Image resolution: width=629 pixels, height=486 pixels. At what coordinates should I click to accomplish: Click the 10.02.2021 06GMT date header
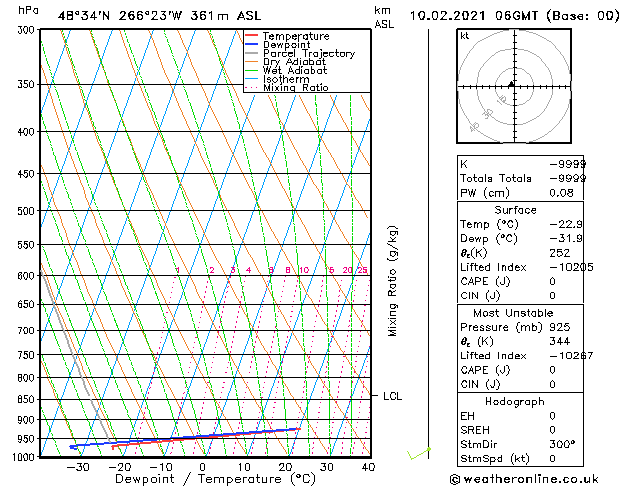point(515,16)
